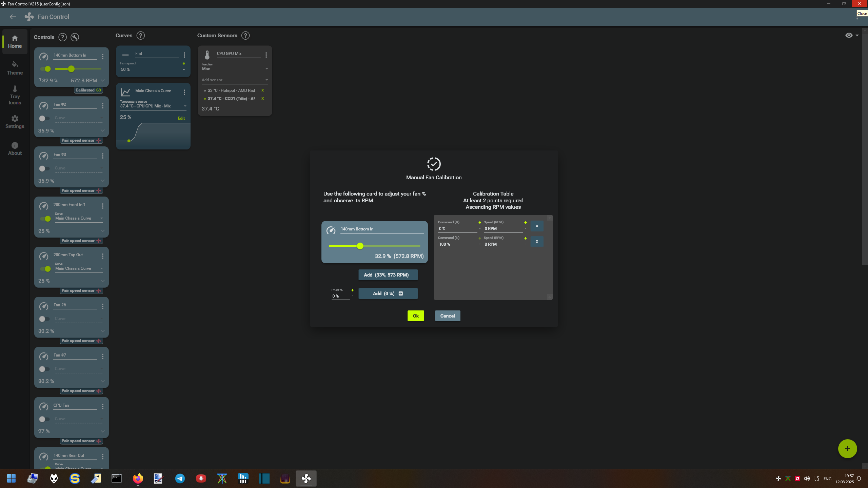Delete the 100 % calibration table row
This screenshot has height=488, width=868.
(537, 242)
